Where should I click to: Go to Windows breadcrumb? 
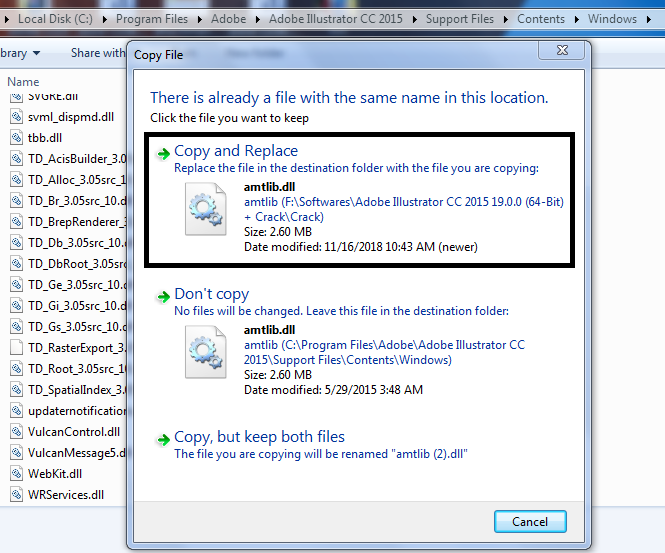click(x=612, y=19)
